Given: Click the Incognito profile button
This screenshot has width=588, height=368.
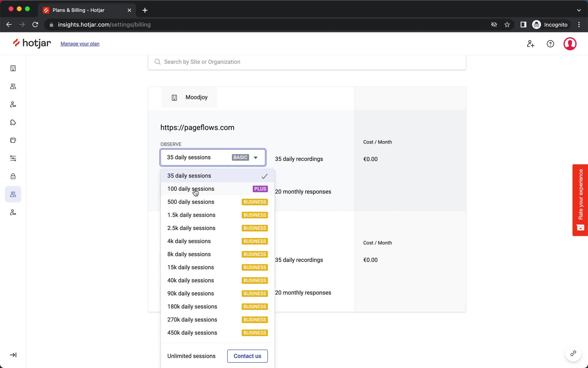Looking at the screenshot, I should pyautogui.click(x=551, y=25).
